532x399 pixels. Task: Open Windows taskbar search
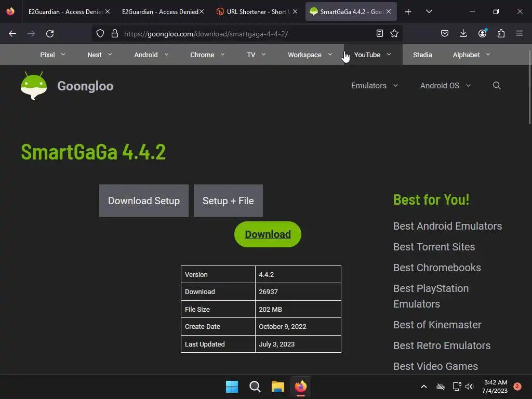coord(255,387)
